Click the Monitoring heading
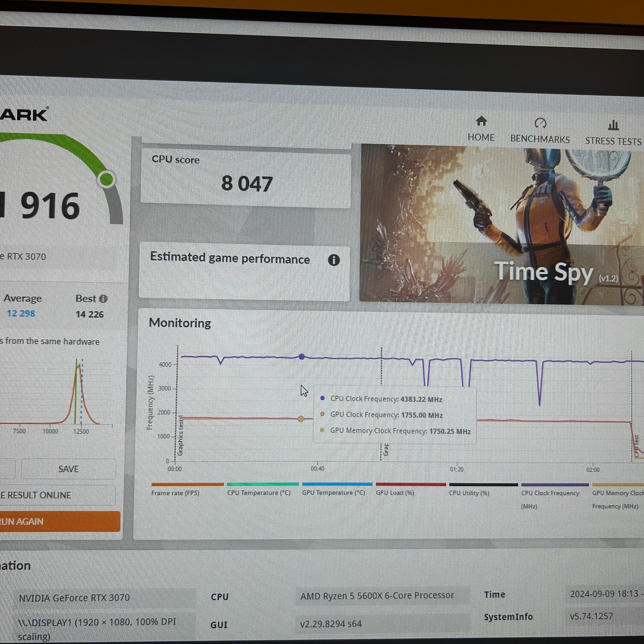The width and height of the screenshot is (644, 644). [x=180, y=323]
